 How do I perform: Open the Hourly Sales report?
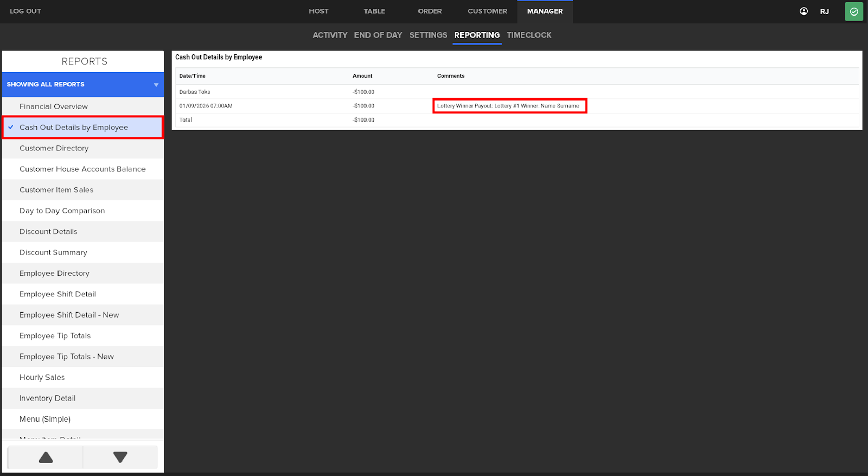(42, 377)
